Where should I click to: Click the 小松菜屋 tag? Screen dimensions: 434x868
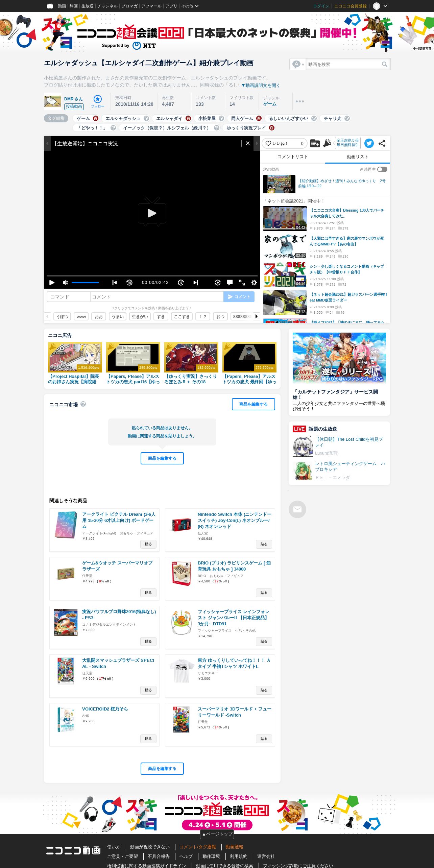tap(207, 118)
